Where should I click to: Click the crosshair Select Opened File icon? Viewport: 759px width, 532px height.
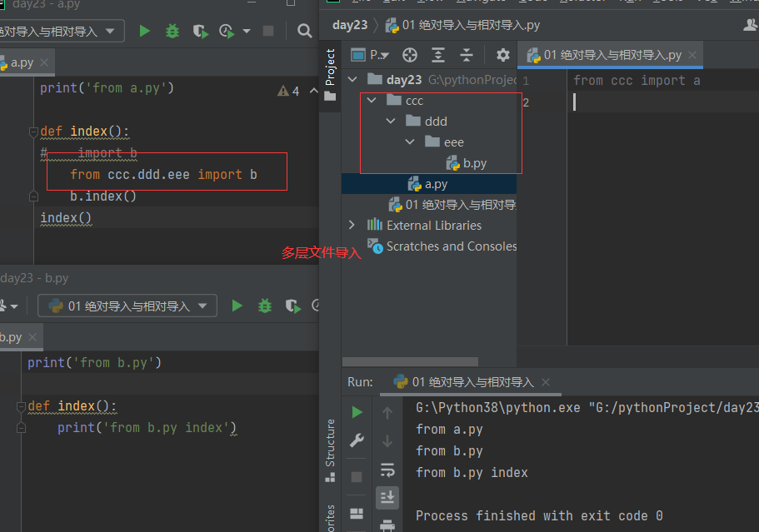pos(410,55)
